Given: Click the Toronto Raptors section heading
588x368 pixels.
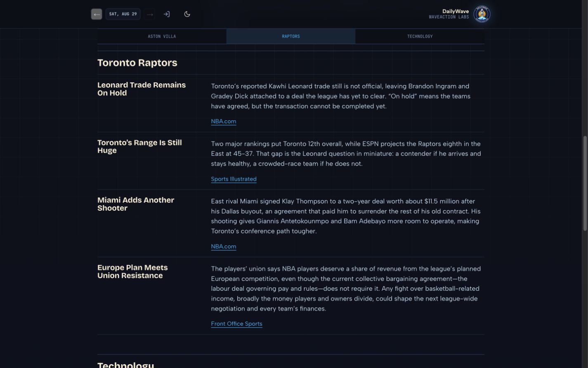Looking at the screenshot, I should [137, 63].
